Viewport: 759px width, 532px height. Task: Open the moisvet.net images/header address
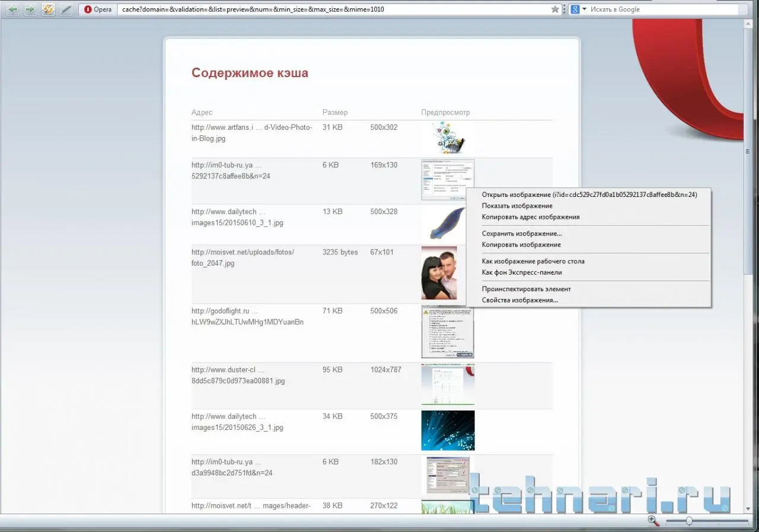tap(251, 506)
